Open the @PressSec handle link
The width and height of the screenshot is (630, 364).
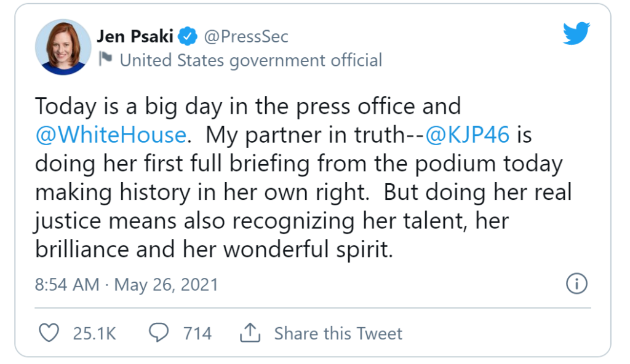245,37
